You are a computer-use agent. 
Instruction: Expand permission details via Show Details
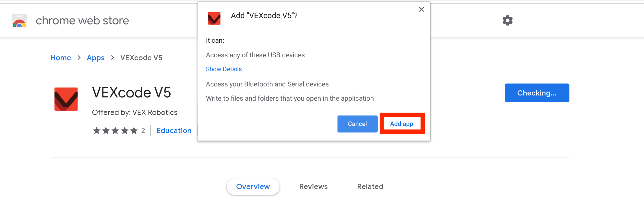click(x=224, y=69)
